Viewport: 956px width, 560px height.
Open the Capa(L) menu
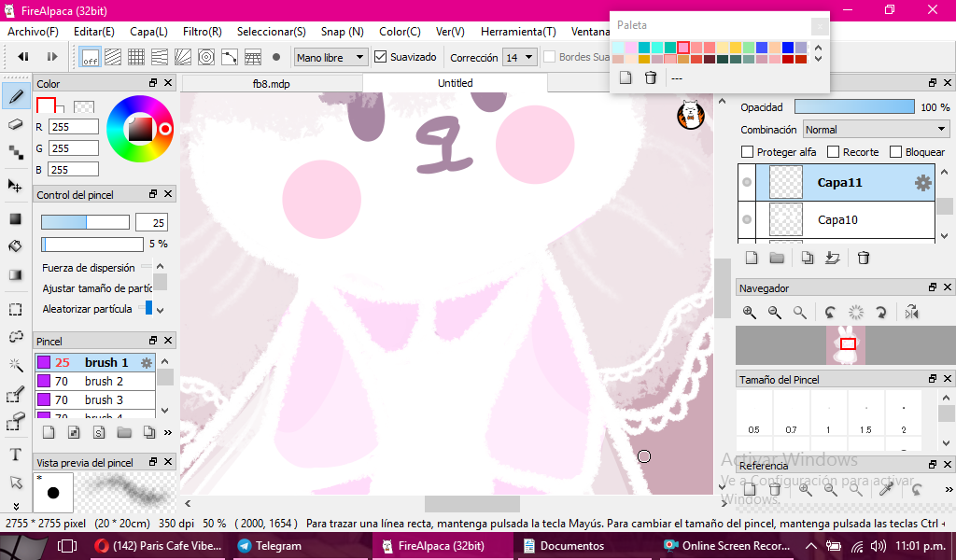click(148, 32)
